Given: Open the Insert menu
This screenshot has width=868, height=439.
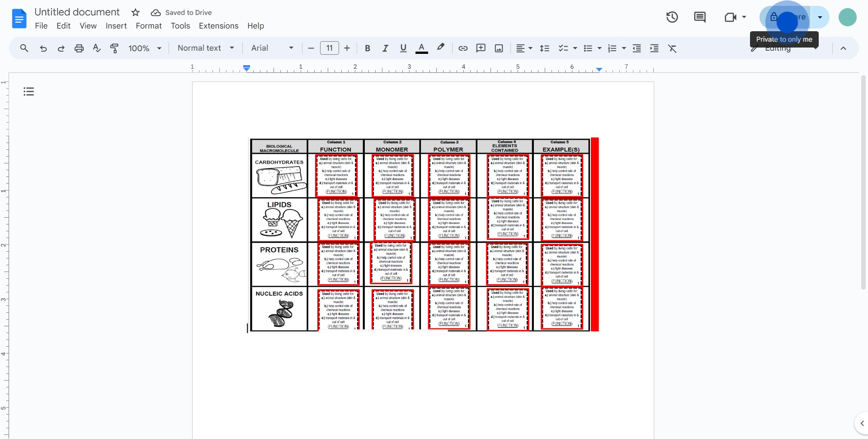Looking at the screenshot, I should click(x=116, y=26).
